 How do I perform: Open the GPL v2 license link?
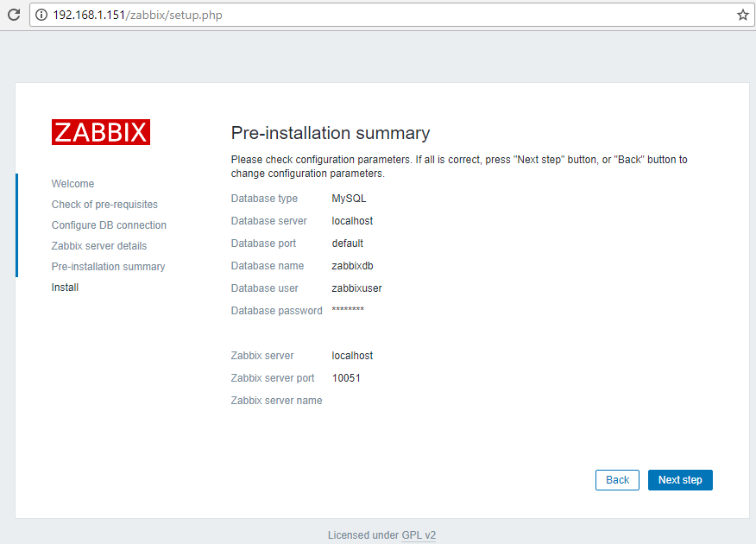pyautogui.click(x=419, y=535)
